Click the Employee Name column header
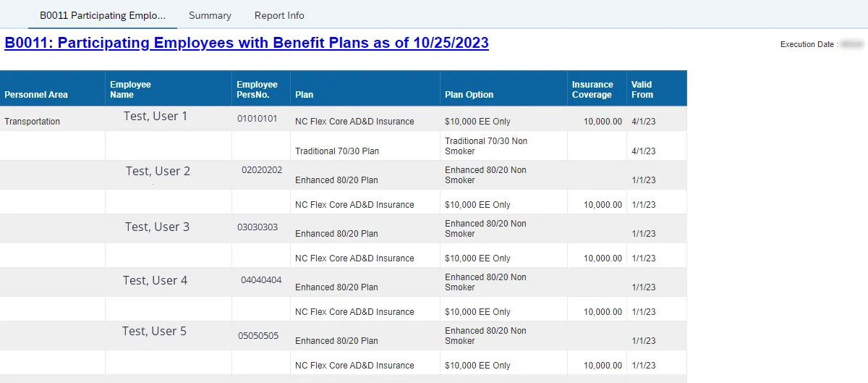 point(130,90)
